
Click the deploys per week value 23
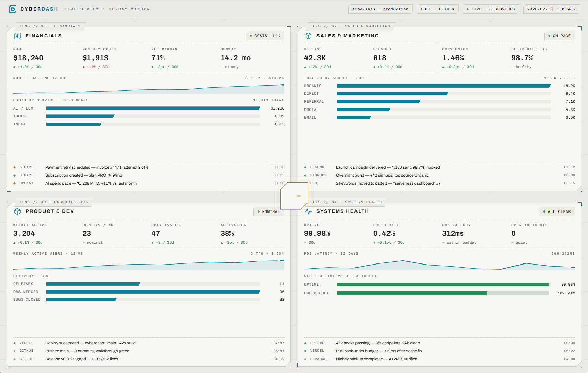click(87, 234)
